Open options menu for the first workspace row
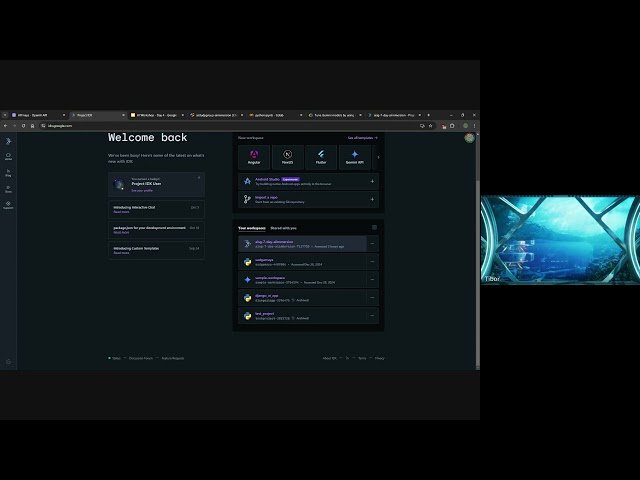Image resolution: width=640 pixels, height=480 pixels. (372, 244)
